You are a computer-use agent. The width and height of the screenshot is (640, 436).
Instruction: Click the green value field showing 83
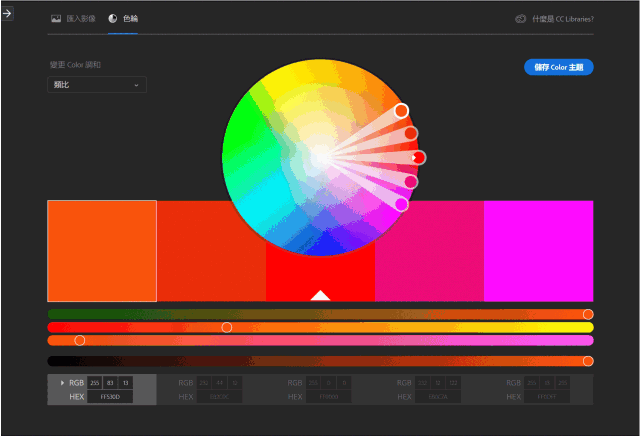[x=110, y=383]
